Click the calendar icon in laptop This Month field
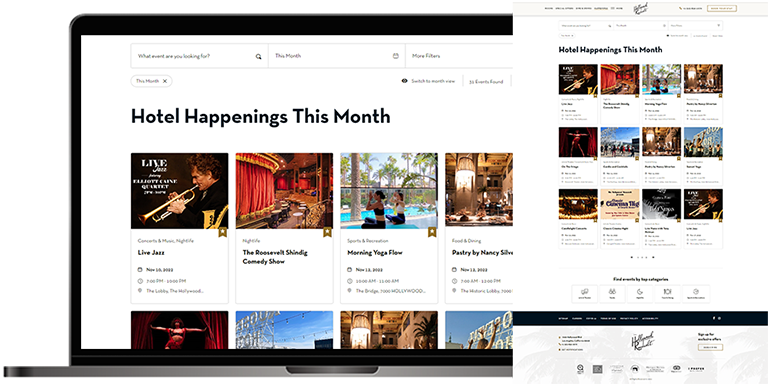 396,56
